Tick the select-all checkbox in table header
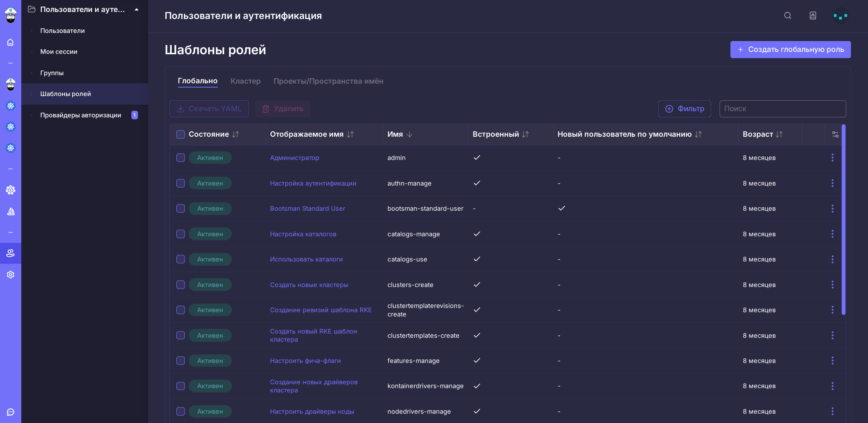The image size is (868, 423). point(181,134)
